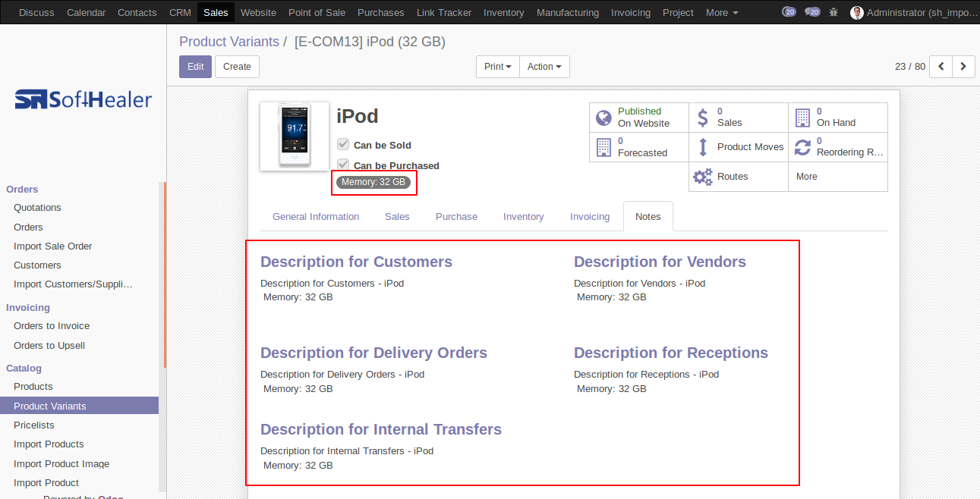Click the Edit button

(x=195, y=67)
